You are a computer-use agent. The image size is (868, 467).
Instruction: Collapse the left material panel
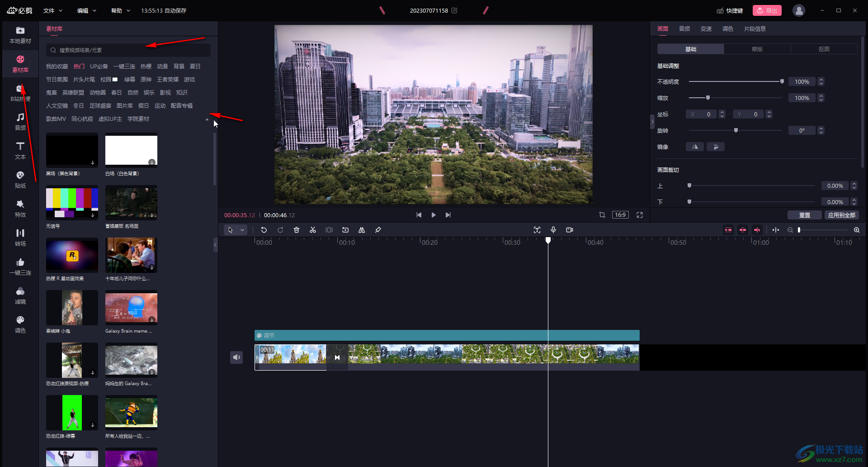click(215, 244)
